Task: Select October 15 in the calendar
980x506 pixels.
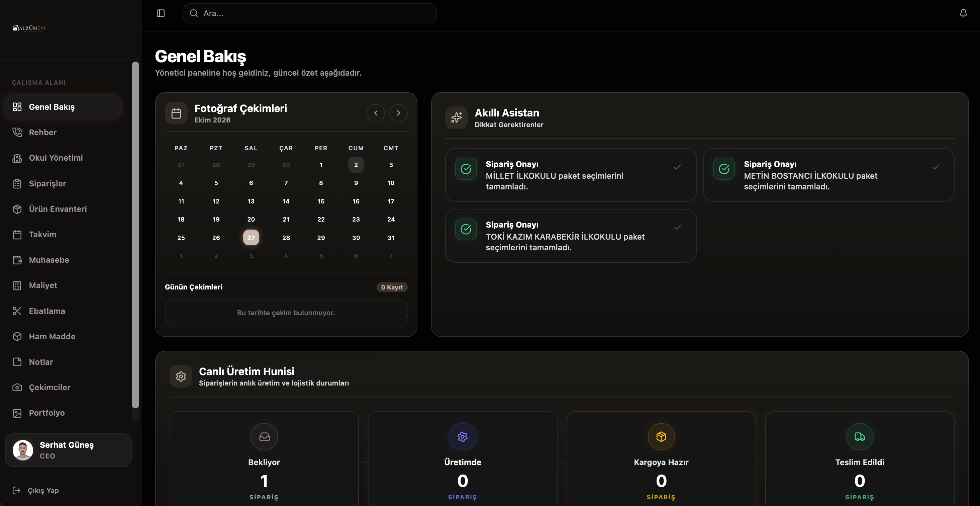Action: point(321,201)
